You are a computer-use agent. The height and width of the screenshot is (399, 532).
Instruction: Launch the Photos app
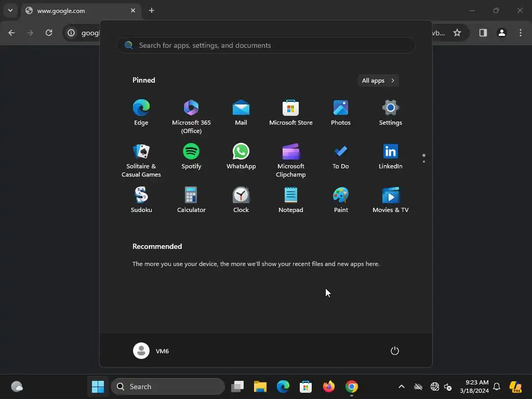tap(341, 113)
